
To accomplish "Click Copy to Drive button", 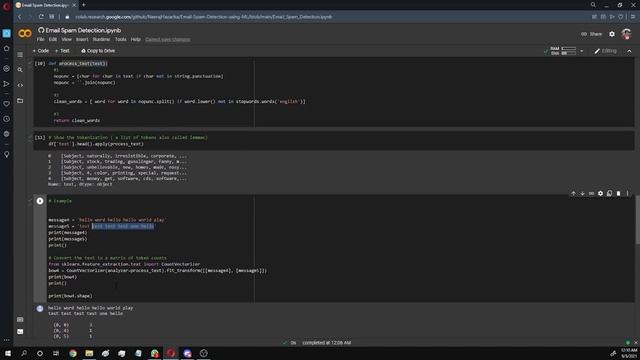I will pos(98,51).
